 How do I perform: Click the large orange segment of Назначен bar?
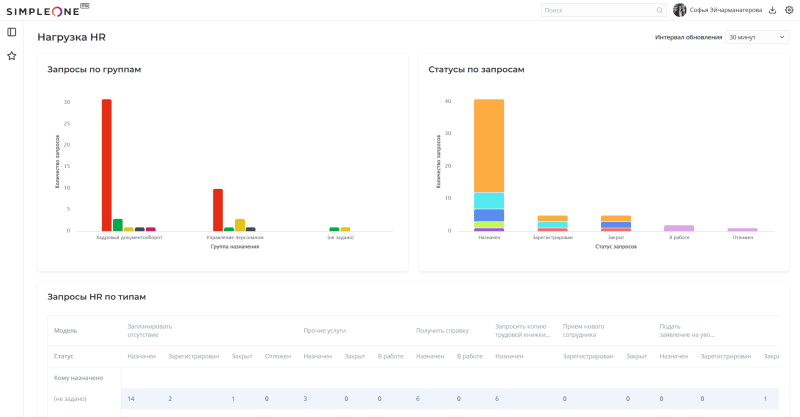tap(489, 145)
